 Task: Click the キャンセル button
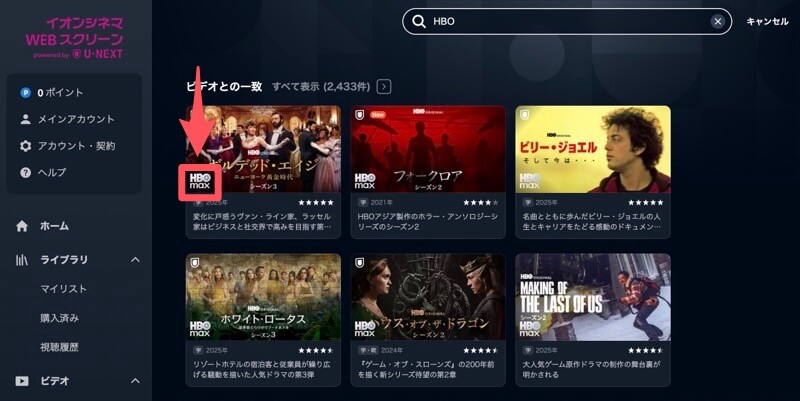(x=767, y=21)
